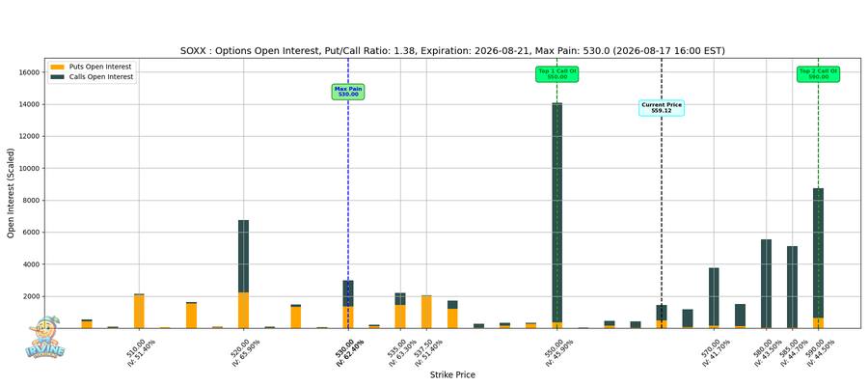This screenshot has width=868, height=386.
Task: Select the 'Puts Open Interest' legend label
Action: (100, 67)
